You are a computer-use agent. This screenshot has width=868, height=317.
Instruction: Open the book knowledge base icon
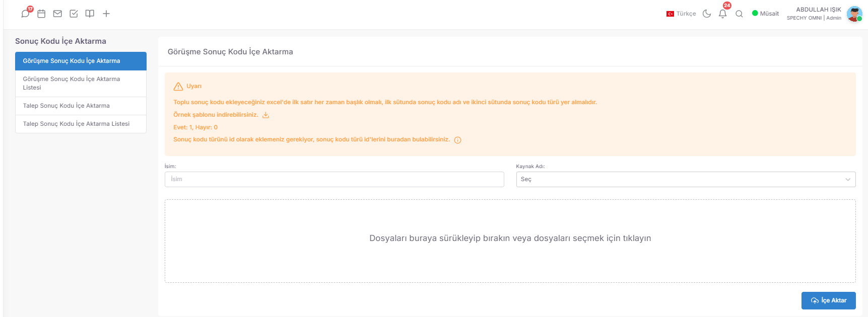click(x=90, y=14)
